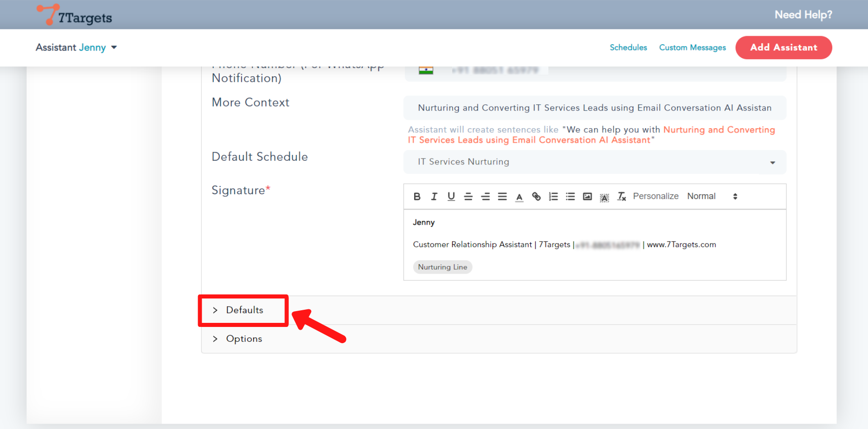Apply text background highlight color

tap(604, 197)
